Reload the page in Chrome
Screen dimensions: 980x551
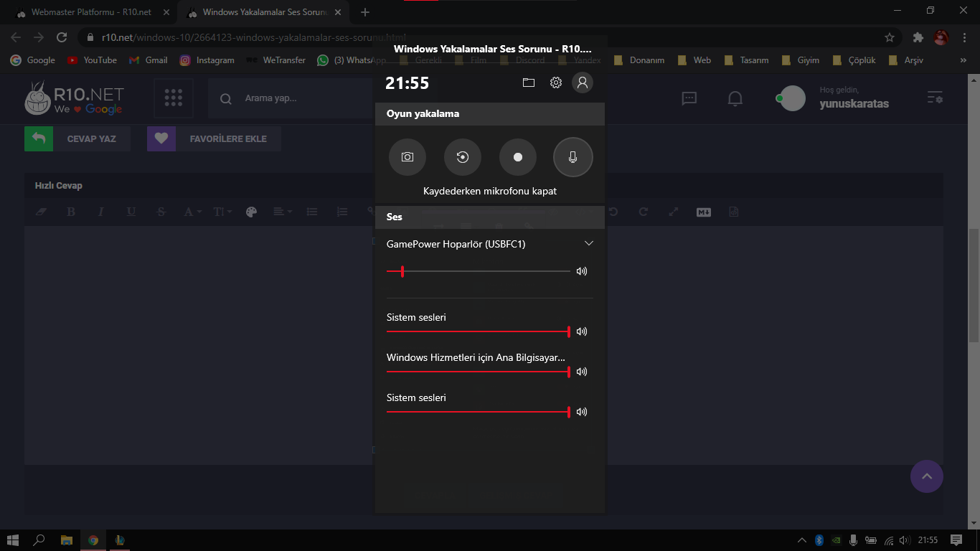(62, 37)
